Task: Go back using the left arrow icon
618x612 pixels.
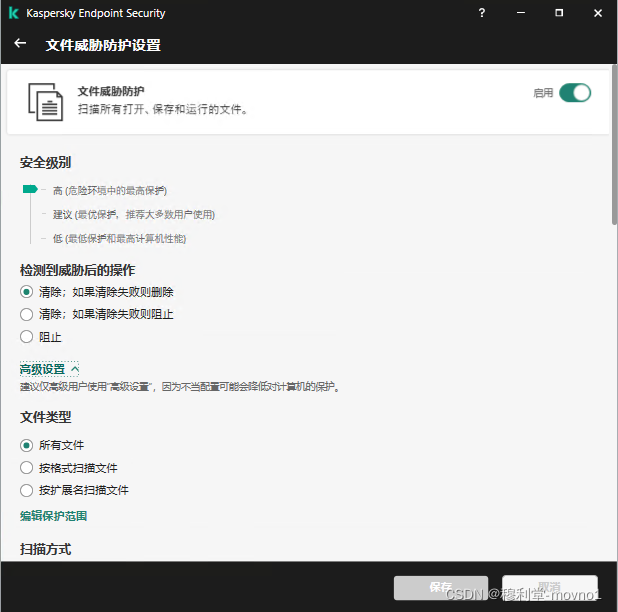Action: 20,43
